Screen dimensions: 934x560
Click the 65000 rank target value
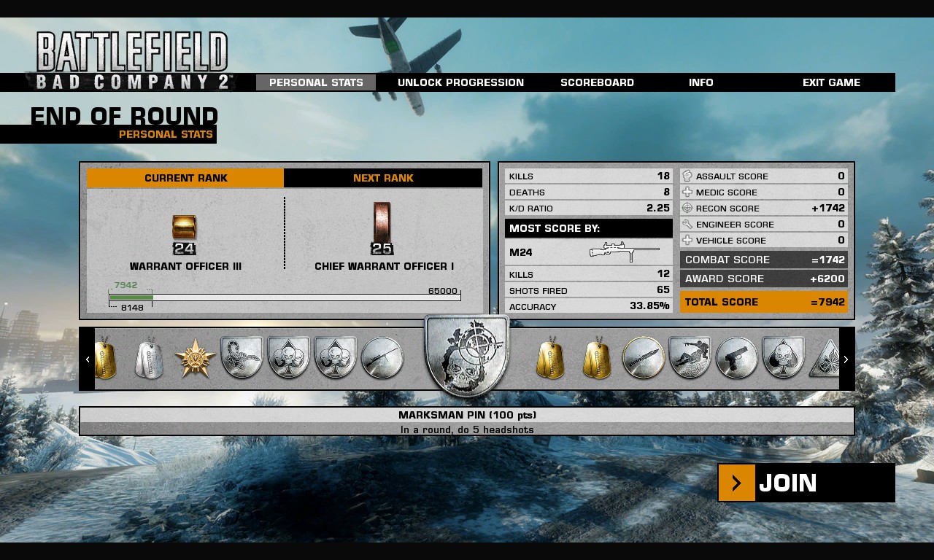pos(443,290)
